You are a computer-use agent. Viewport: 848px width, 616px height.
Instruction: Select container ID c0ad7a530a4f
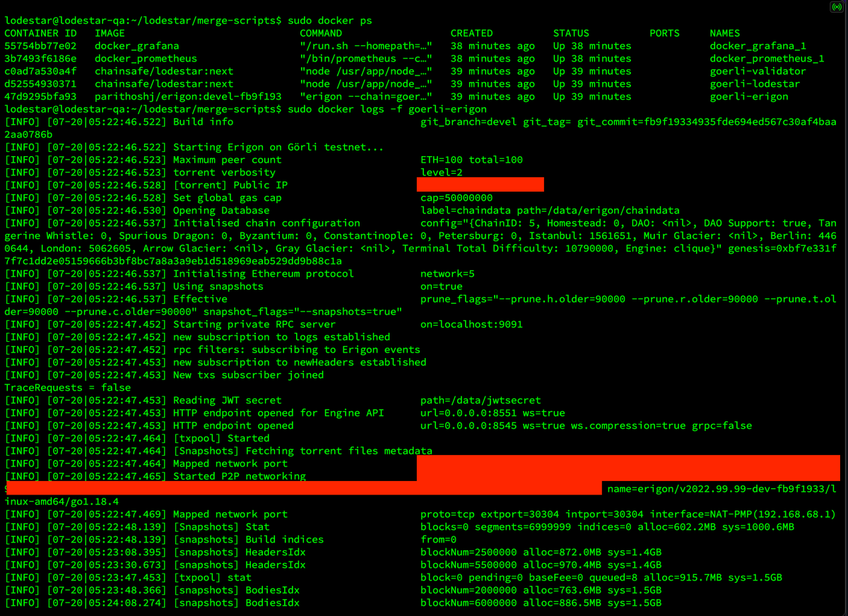click(41, 71)
